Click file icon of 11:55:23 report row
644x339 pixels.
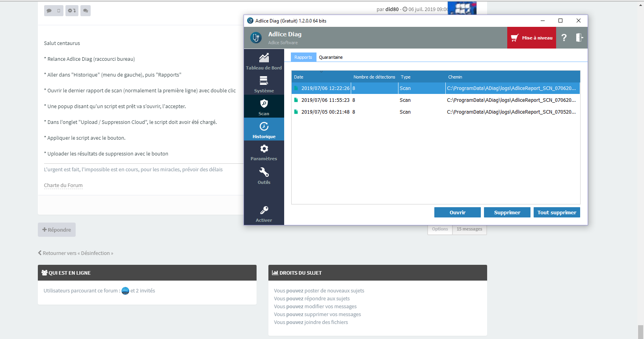296,100
